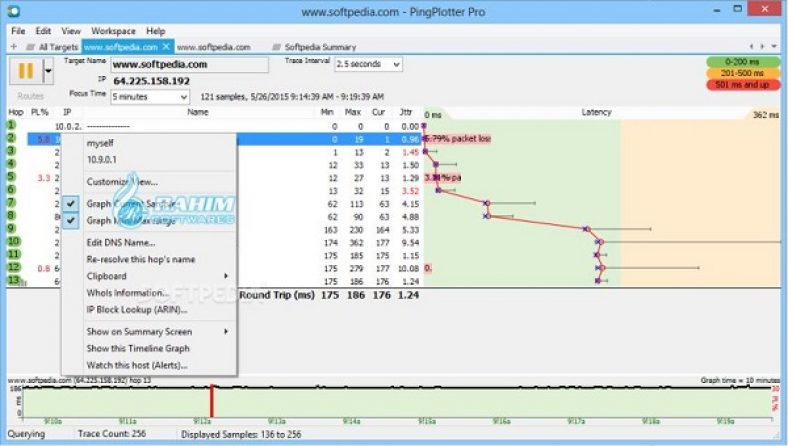Image resolution: width=788 pixels, height=446 pixels.
Task: Click the PingPlotter app icon in the title bar
Action: click(x=14, y=11)
